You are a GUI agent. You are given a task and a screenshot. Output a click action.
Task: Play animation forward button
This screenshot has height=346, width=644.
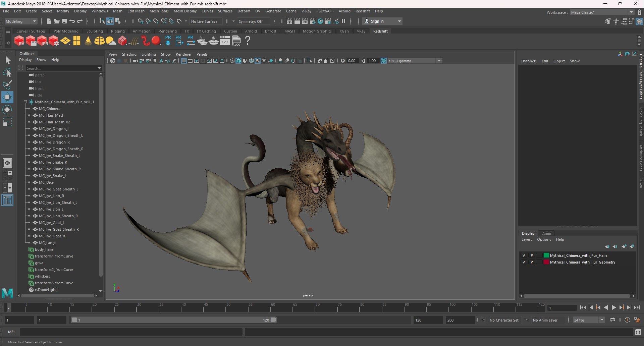pos(613,307)
